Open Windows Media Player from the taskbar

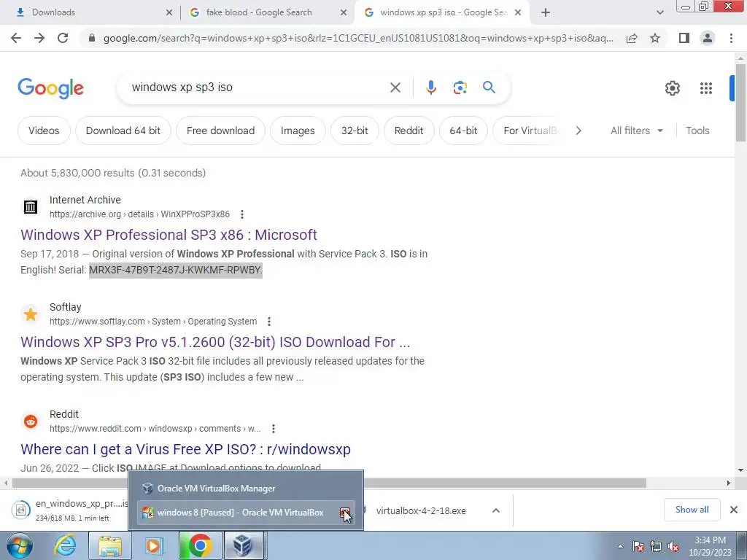click(x=154, y=545)
